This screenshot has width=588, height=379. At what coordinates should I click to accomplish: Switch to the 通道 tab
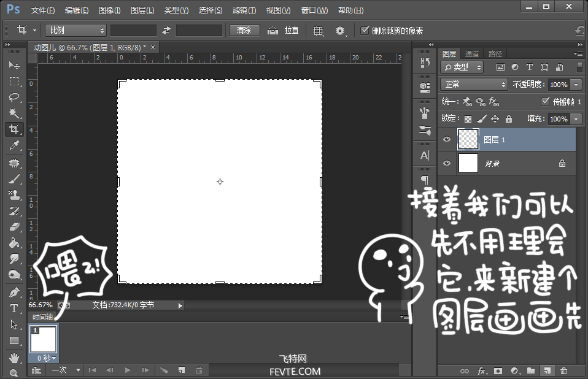click(472, 54)
